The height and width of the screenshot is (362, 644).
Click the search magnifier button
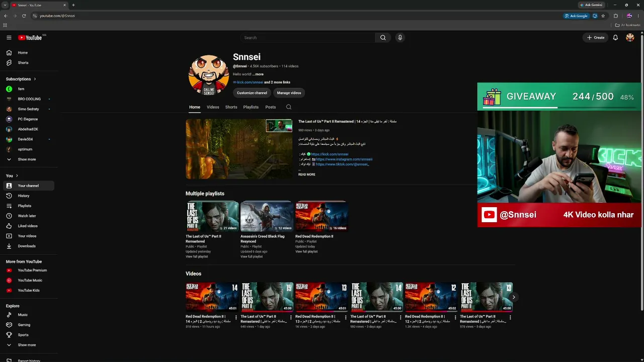383,38
